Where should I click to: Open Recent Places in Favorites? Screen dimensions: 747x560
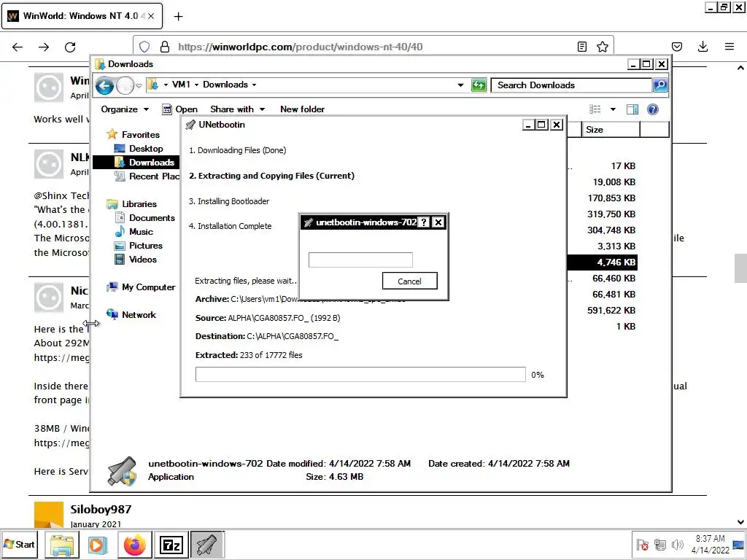147,176
